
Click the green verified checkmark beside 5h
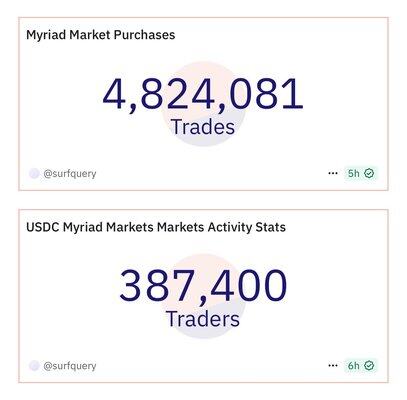[369, 173]
